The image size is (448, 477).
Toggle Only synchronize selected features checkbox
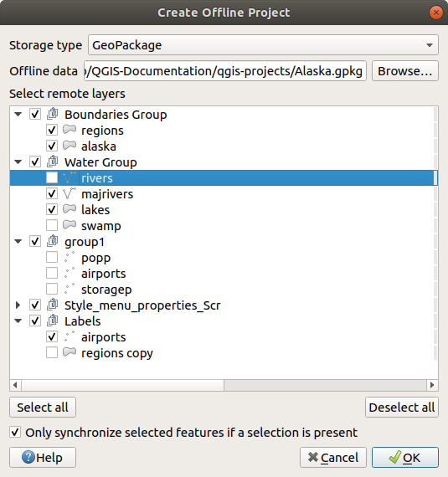tap(15, 433)
